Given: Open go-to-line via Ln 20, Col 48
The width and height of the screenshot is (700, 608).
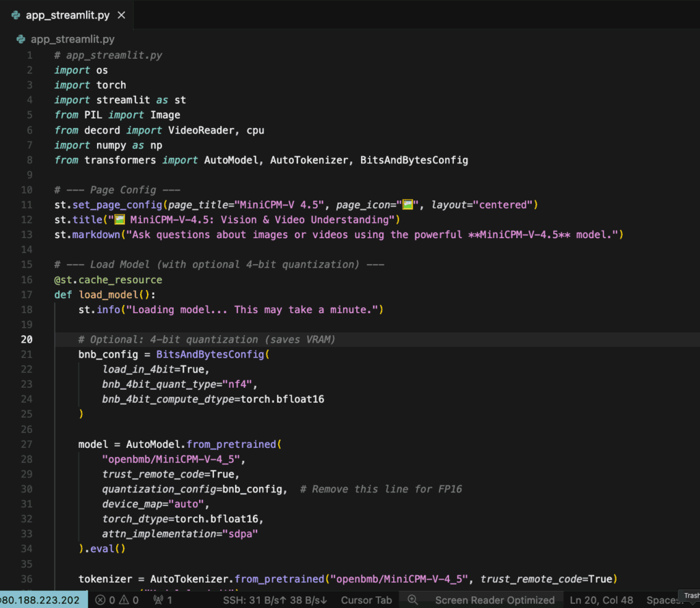Looking at the screenshot, I should click(602, 600).
